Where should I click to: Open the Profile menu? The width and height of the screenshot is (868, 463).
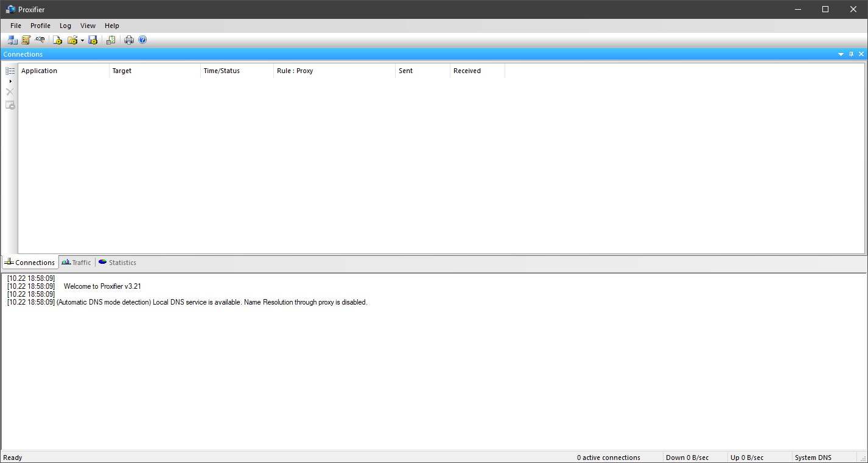(41, 26)
